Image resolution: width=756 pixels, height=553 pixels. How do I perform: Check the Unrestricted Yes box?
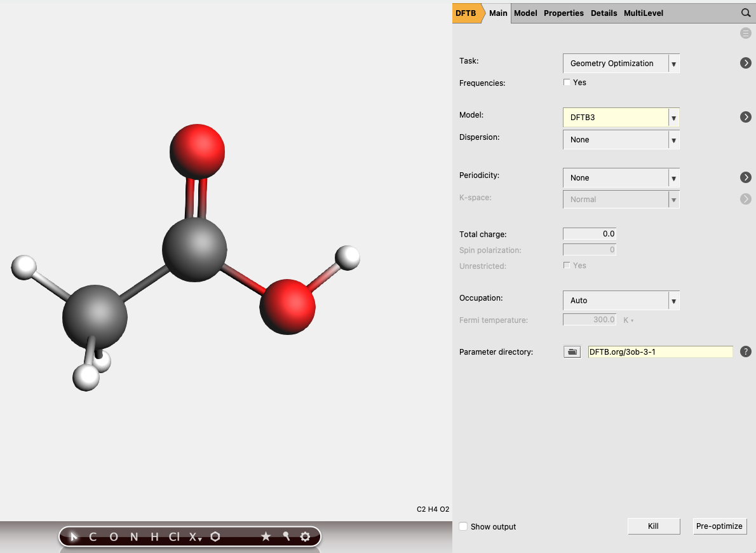[x=567, y=265]
